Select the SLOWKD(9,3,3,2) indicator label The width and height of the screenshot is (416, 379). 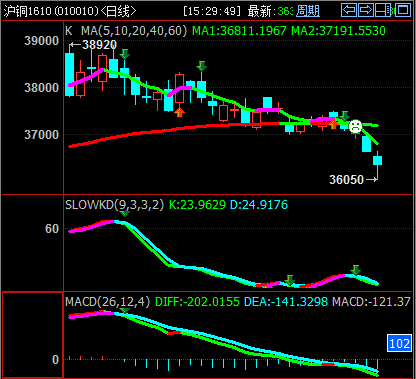point(115,205)
